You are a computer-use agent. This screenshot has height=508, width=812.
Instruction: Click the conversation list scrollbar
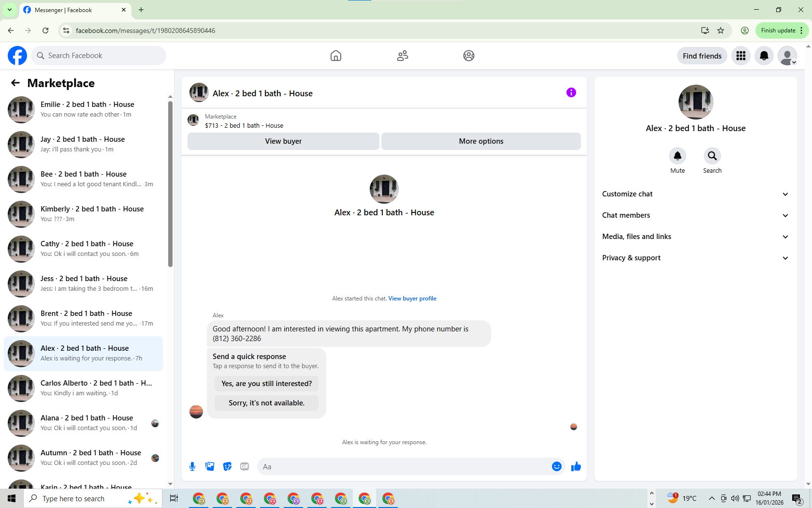tap(170, 184)
